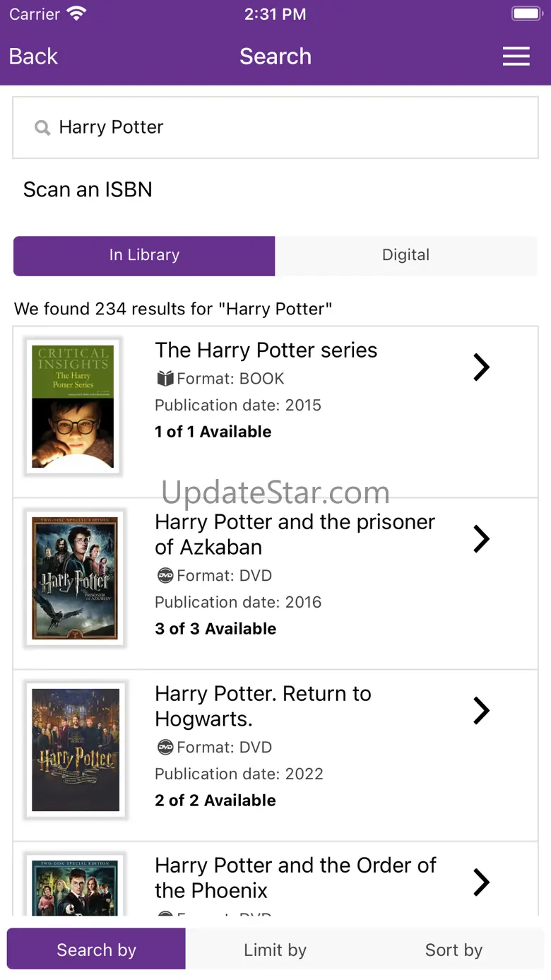This screenshot has width=551, height=980.
Task: Click DVD icon for Prisoner of Azkaban
Action: [x=165, y=576]
